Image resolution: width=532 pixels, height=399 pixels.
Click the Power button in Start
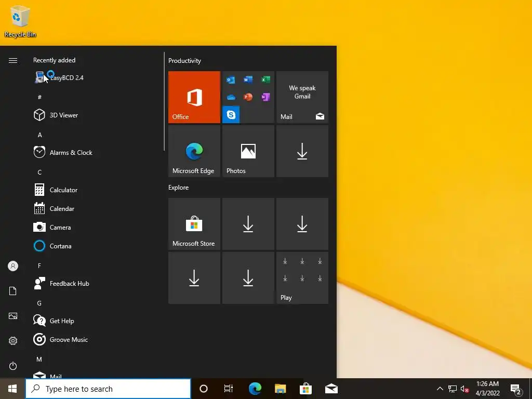click(x=13, y=366)
